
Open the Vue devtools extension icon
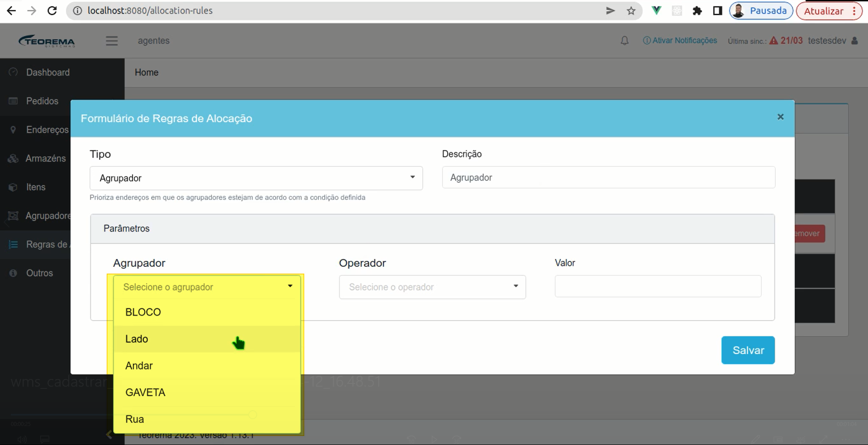(656, 11)
